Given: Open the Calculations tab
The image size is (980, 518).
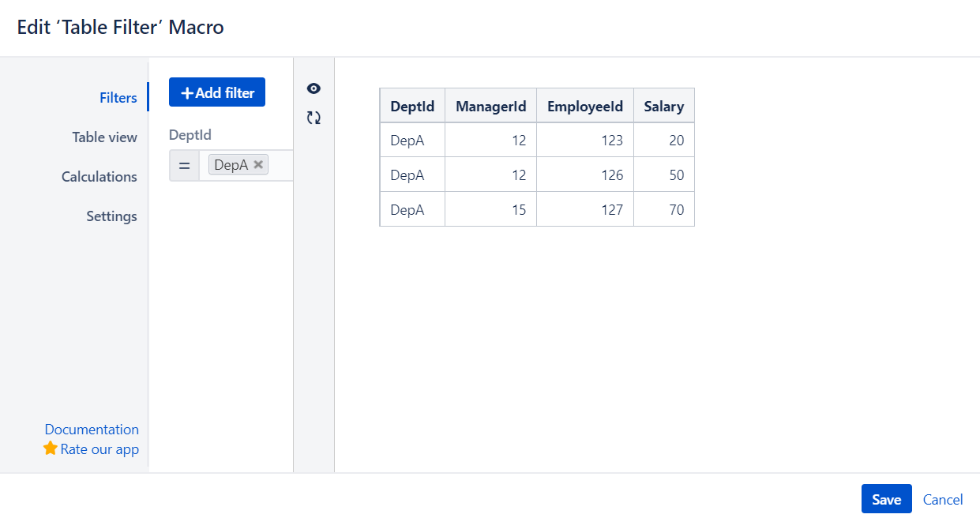Looking at the screenshot, I should coord(99,176).
